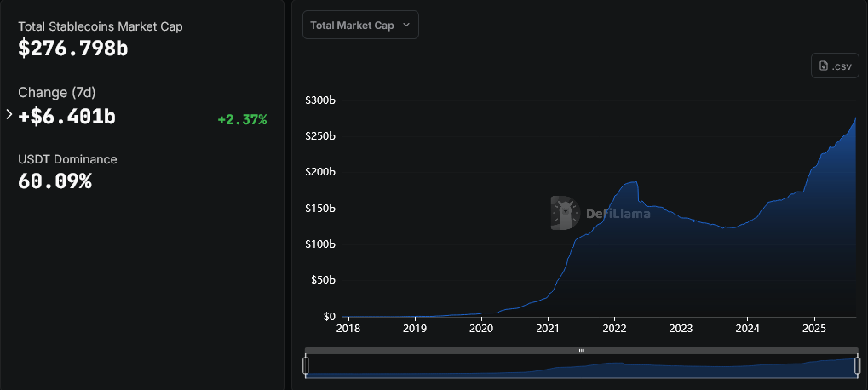
Task: Click the 2024 x-axis label
Action: pos(747,328)
